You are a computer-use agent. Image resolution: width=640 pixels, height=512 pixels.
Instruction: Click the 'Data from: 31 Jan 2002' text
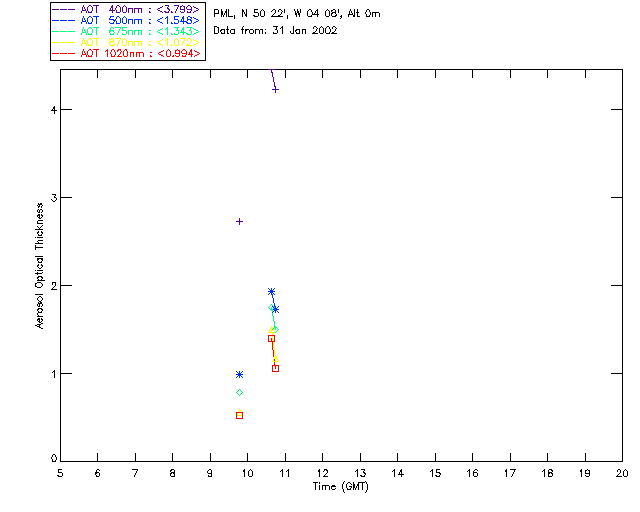[x=276, y=31]
